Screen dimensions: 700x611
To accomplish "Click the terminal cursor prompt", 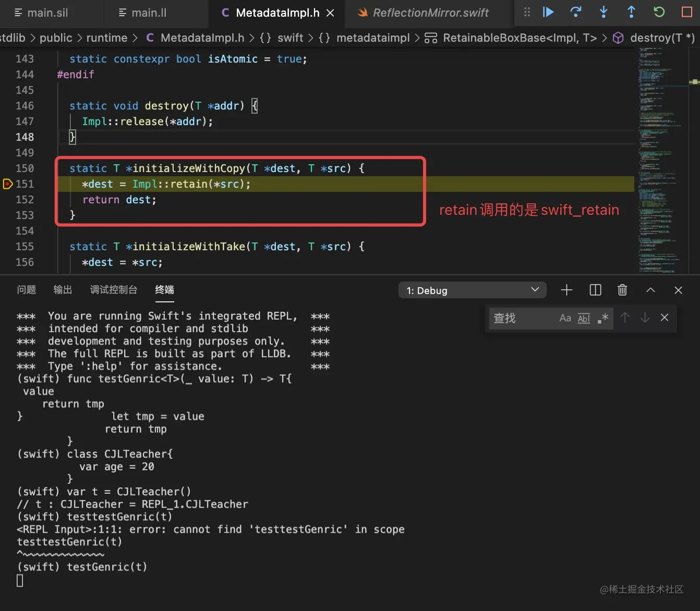I will (x=20, y=580).
